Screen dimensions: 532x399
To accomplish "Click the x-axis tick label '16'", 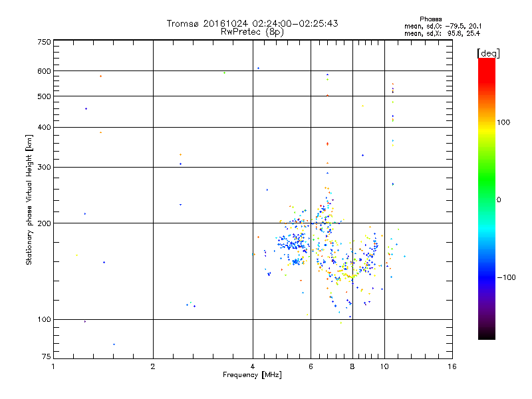I will point(452,366).
